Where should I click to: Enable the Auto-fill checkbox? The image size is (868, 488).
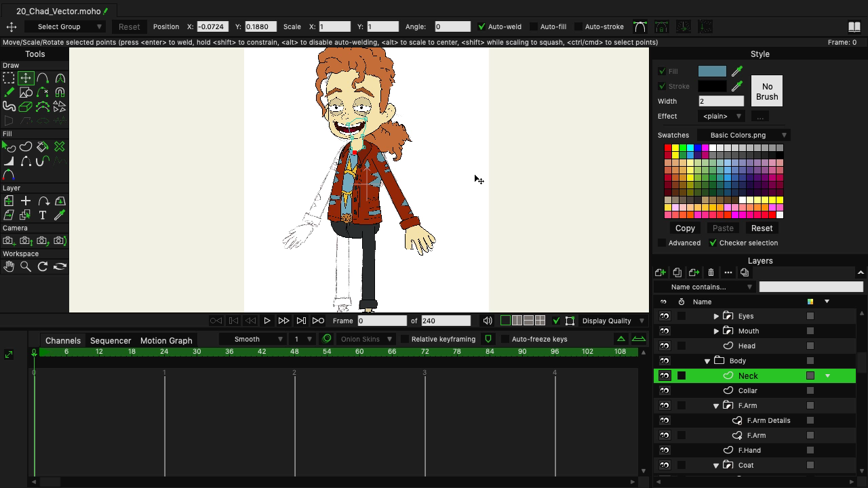pos(533,26)
